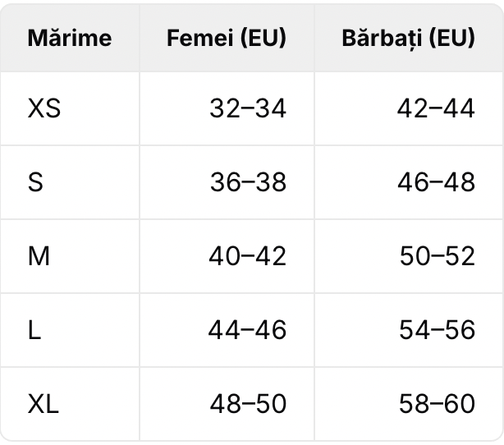
Task: Click the 42–44 men's size cell
Action: 409,108
